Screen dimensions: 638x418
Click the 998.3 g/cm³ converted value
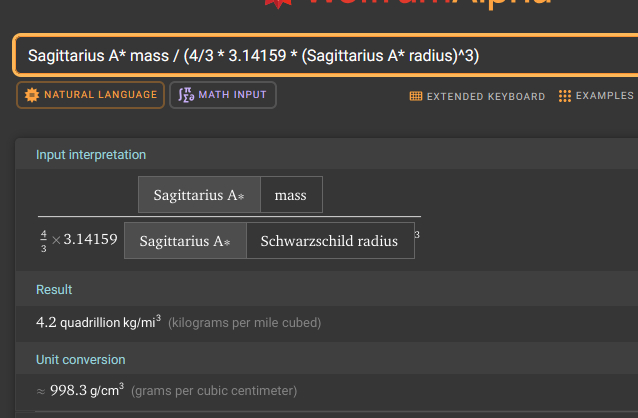[x=87, y=391]
